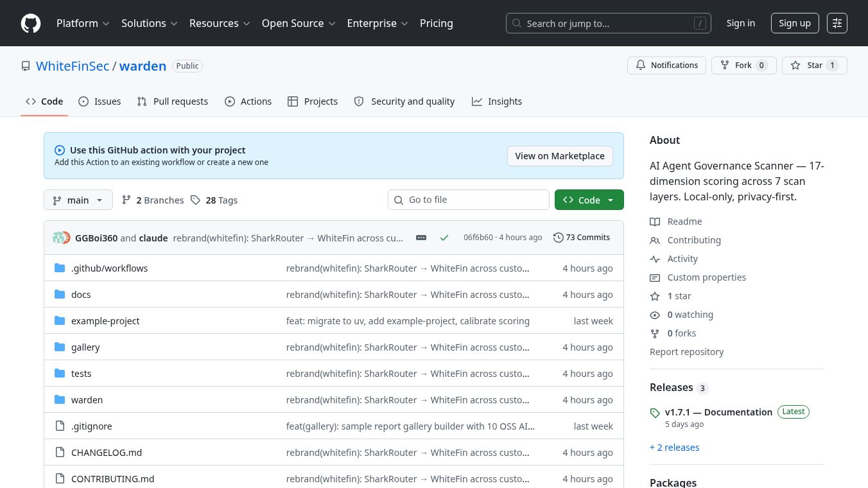868x488 pixels.
Task: Switch to the Issues tab
Action: [100, 101]
